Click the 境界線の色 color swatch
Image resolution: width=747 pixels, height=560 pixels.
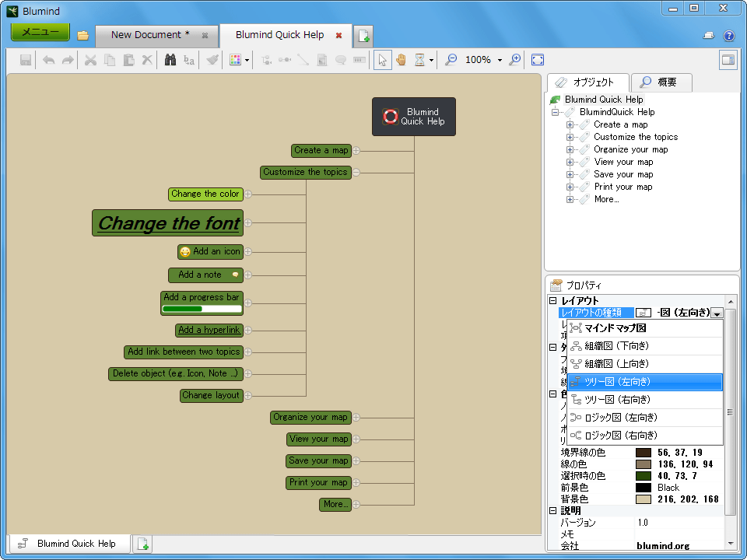644,453
